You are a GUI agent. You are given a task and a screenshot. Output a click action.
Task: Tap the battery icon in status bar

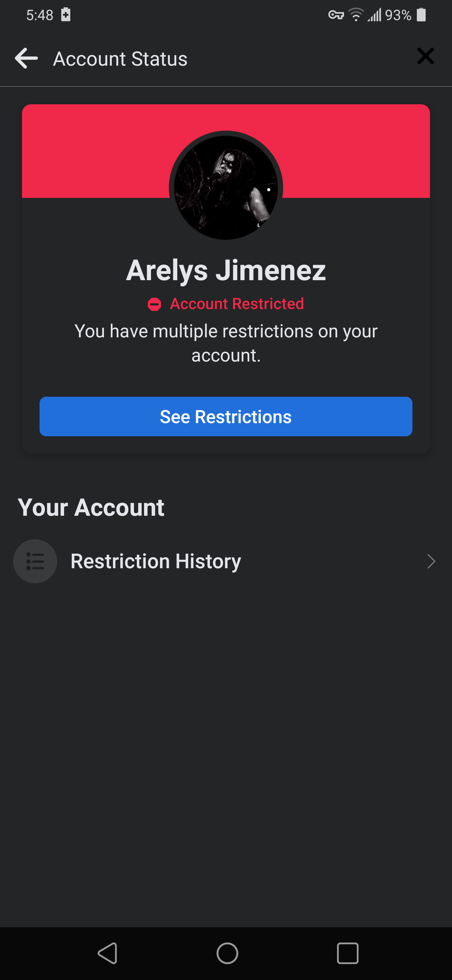421,15
